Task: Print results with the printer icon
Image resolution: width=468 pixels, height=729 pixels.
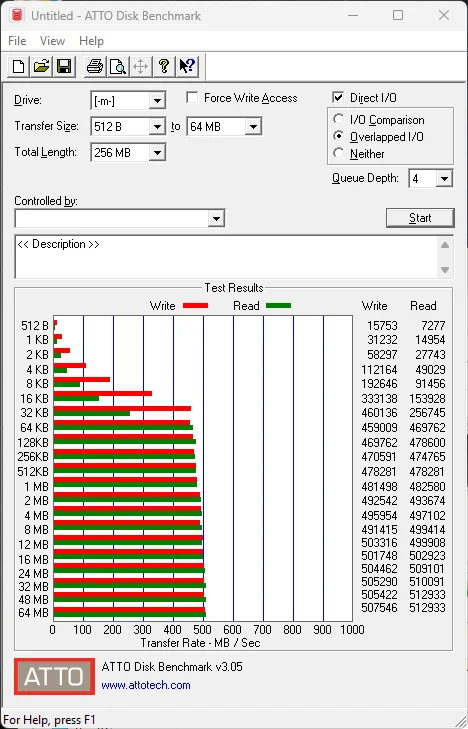Action: coord(95,66)
